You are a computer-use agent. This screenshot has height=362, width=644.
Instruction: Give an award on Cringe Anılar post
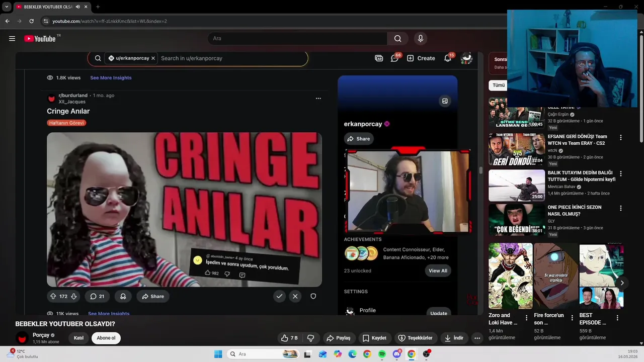coord(123,297)
